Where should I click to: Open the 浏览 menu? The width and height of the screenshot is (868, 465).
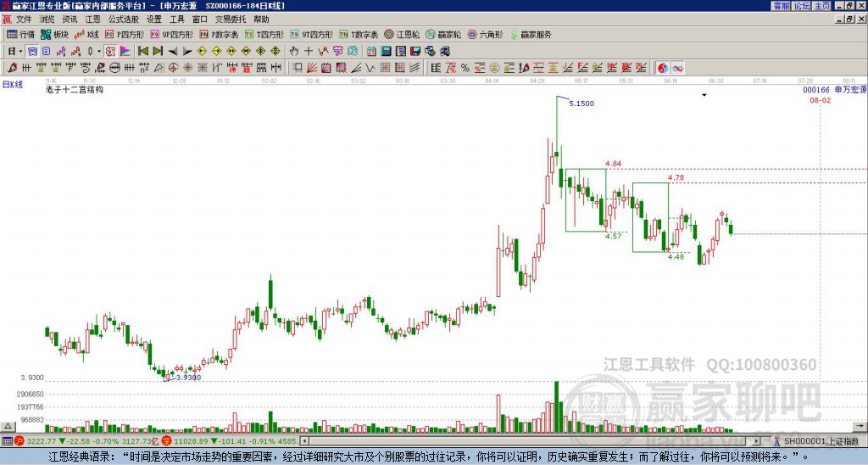pos(47,20)
